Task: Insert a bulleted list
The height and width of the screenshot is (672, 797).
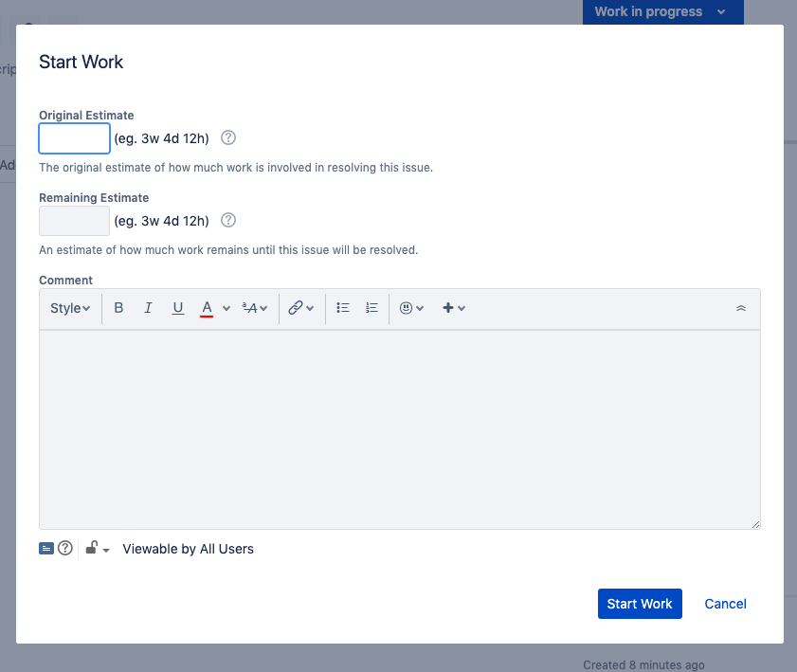Action: coord(343,308)
